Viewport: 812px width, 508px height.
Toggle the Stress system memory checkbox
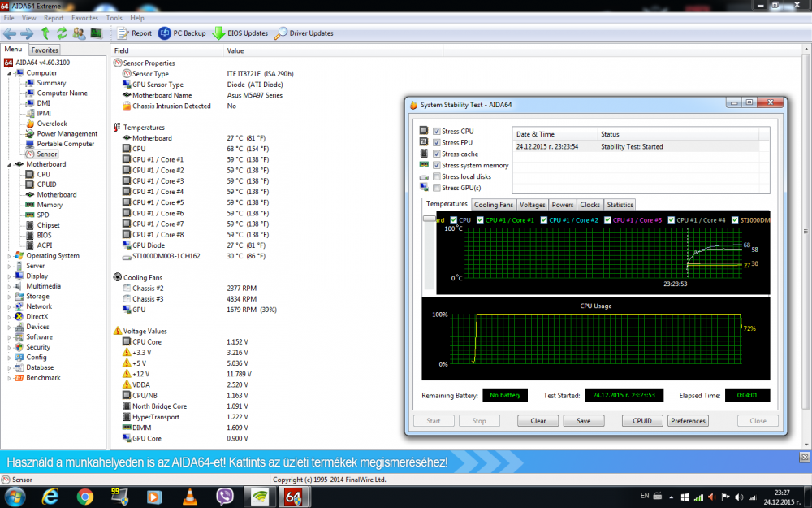tap(437, 165)
